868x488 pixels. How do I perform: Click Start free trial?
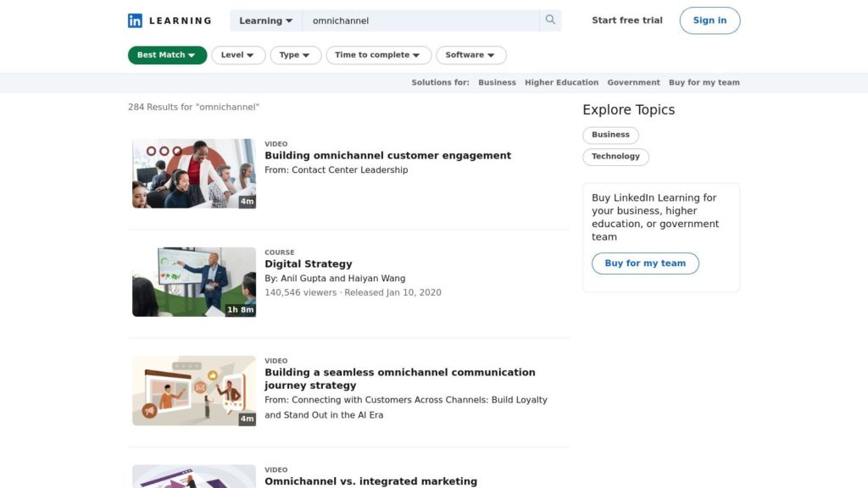point(627,20)
